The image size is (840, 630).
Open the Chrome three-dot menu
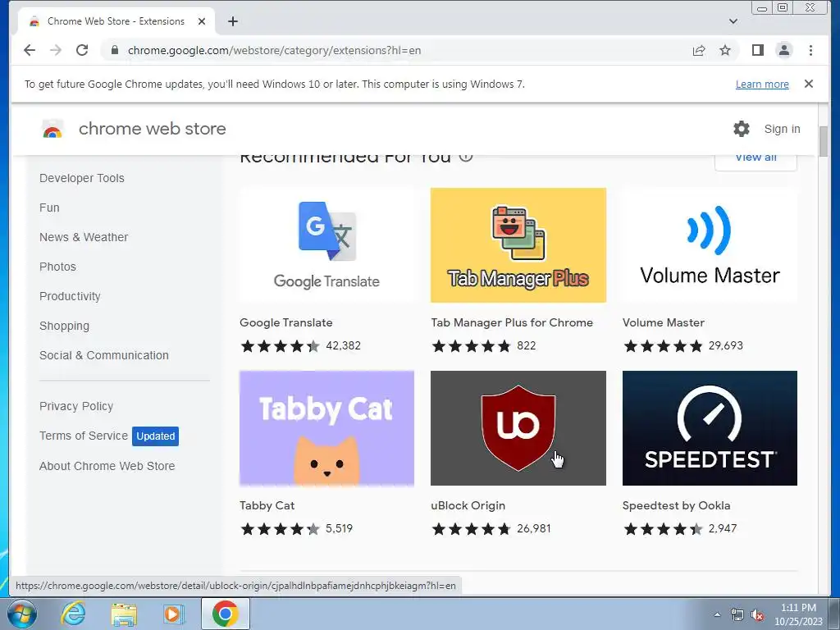pyautogui.click(x=810, y=50)
